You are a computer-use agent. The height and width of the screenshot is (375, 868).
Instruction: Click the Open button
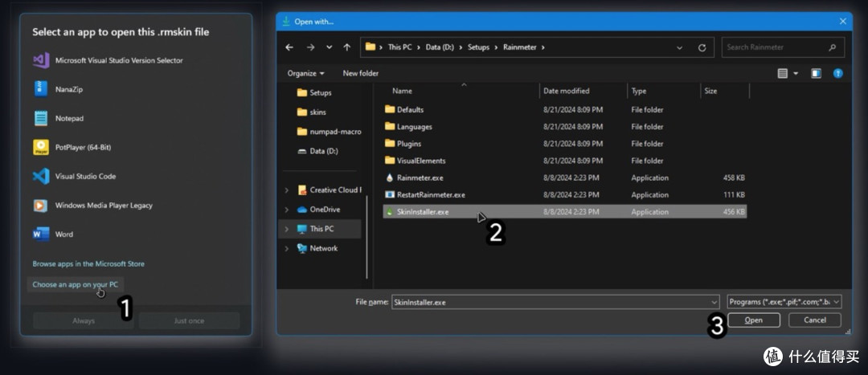tap(753, 320)
